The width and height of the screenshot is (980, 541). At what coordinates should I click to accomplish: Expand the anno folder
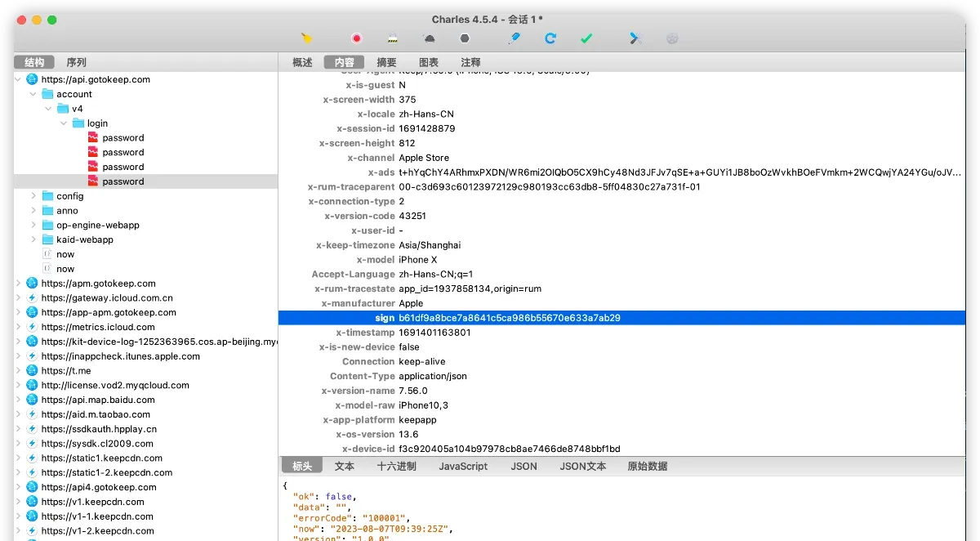(33, 211)
